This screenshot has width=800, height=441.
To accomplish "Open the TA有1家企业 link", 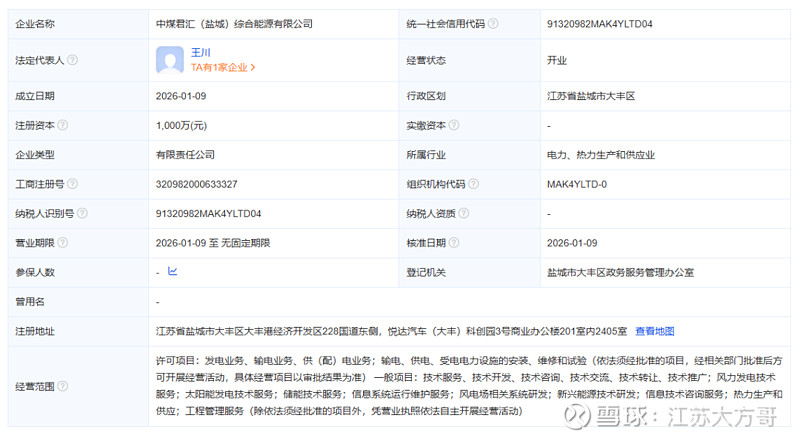I will click(x=223, y=67).
